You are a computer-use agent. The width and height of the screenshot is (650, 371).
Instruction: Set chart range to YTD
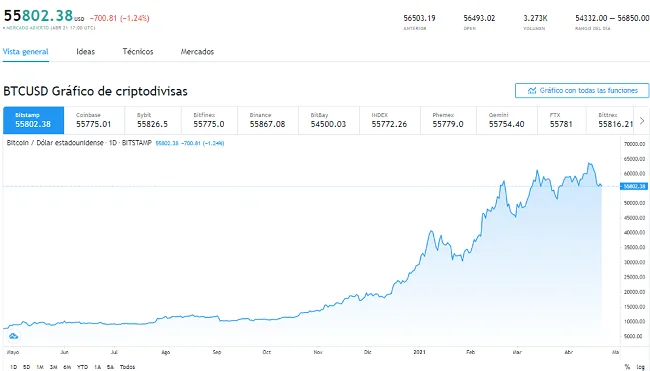click(x=82, y=367)
